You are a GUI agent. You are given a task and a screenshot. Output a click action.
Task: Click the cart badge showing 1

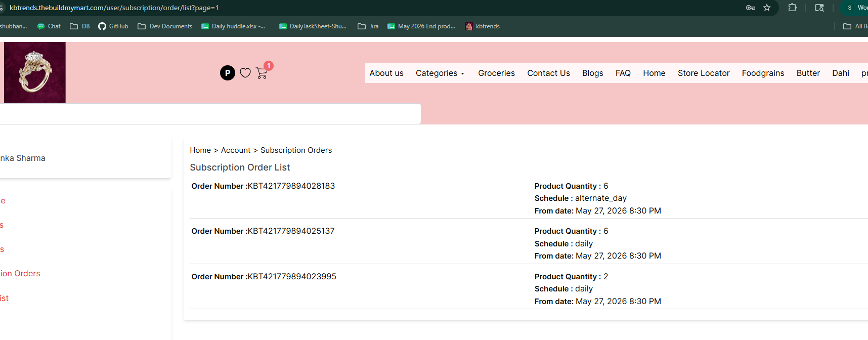click(x=269, y=66)
